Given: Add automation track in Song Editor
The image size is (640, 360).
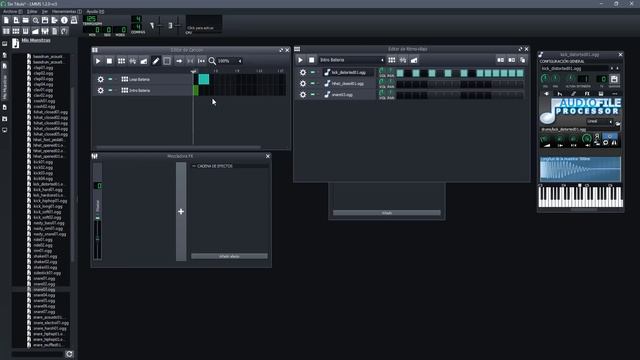Looking at the screenshot, I should coord(144,61).
